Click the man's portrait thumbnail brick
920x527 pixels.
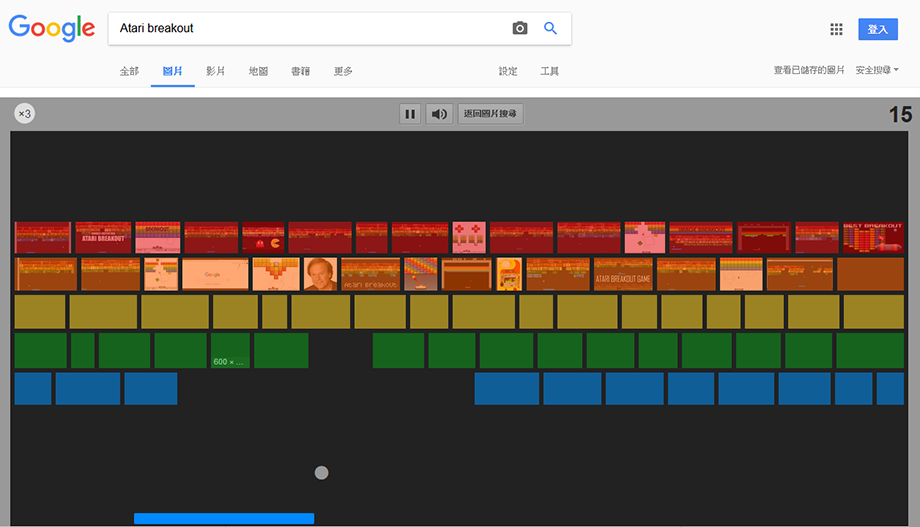(x=321, y=274)
